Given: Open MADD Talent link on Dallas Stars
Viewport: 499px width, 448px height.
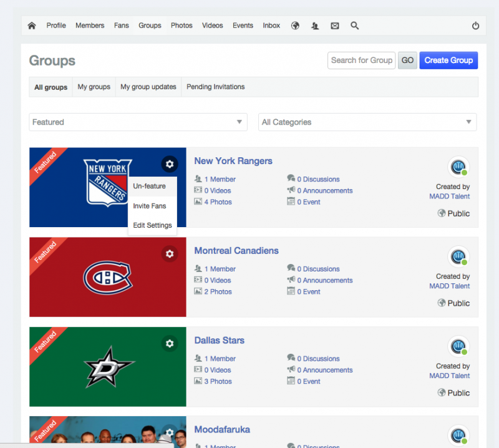Looking at the screenshot, I should coord(449,376).
